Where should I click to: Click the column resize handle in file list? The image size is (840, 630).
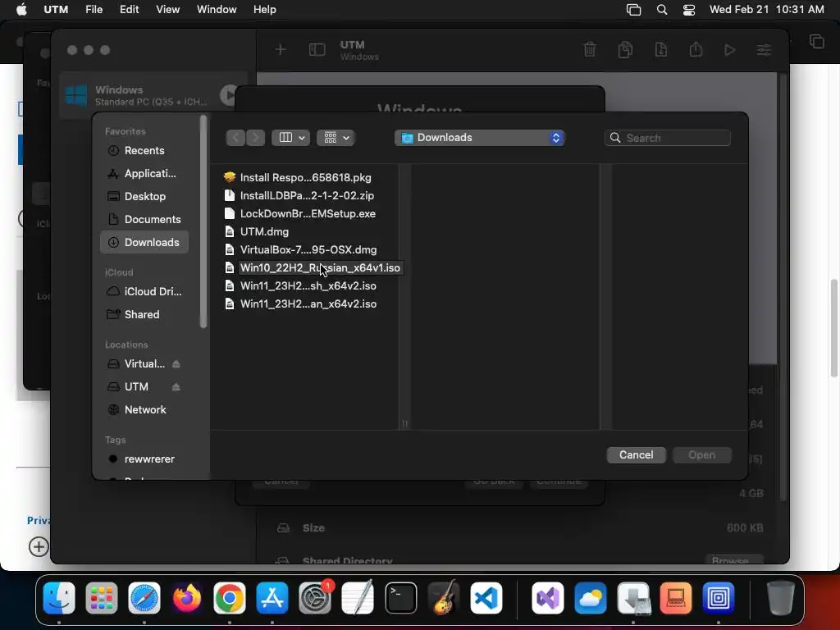[x=404, y=424]
